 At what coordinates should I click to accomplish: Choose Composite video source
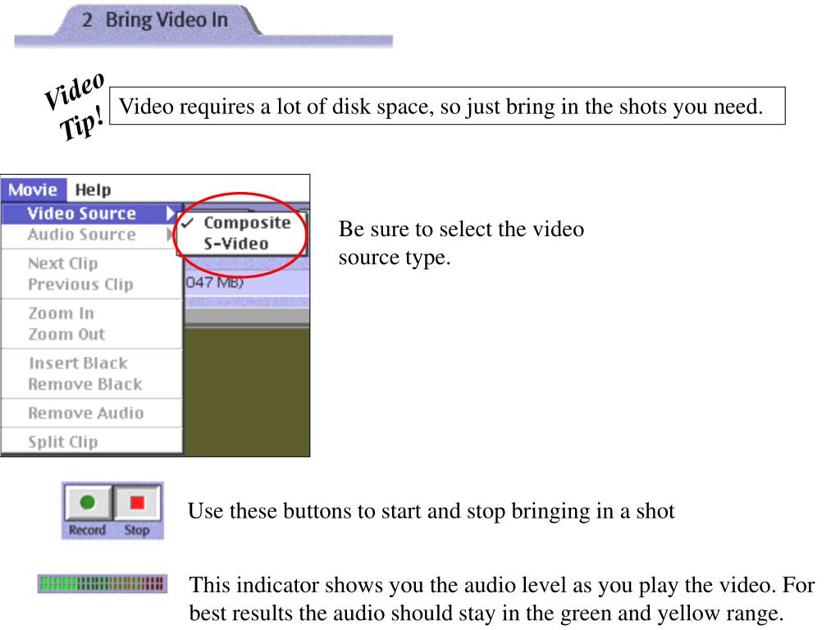(242, 222)
